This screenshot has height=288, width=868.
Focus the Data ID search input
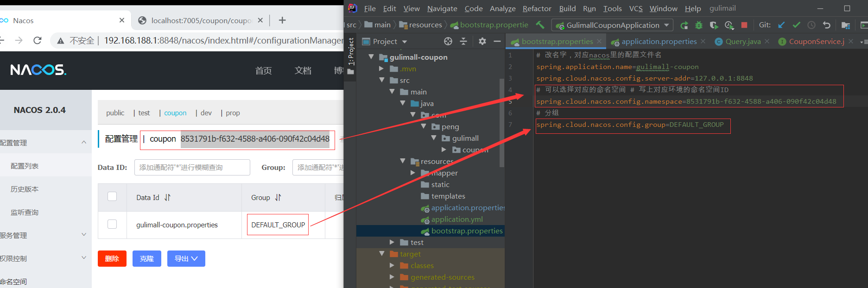(x=192, y=167)
